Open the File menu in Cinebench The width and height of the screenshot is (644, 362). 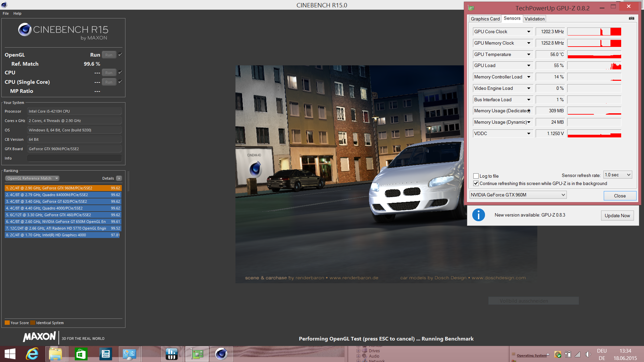tap(6, 13)
